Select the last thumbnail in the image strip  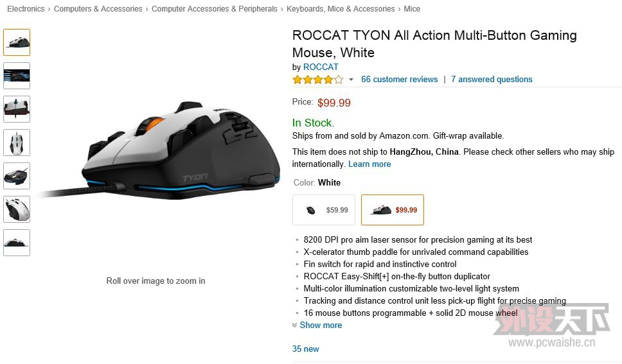(17, 243)
